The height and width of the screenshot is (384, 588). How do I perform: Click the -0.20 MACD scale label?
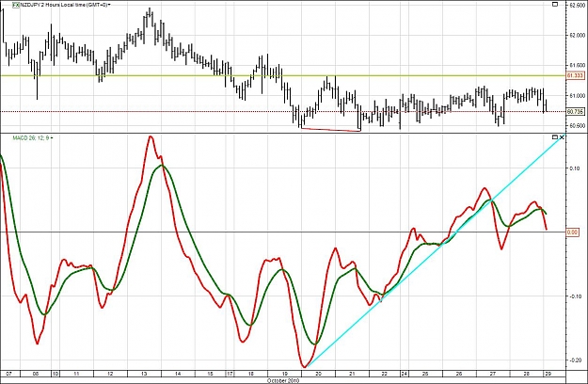574,360
